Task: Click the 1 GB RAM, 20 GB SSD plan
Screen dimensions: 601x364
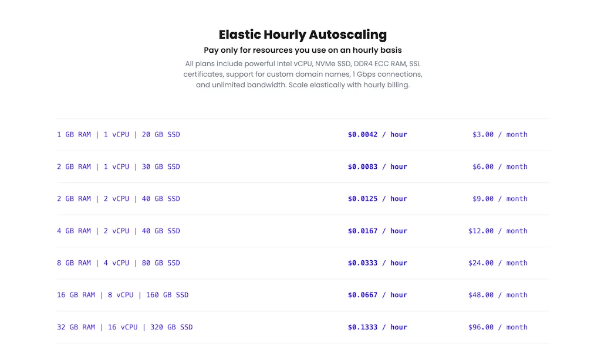Action: click(119, 135)
